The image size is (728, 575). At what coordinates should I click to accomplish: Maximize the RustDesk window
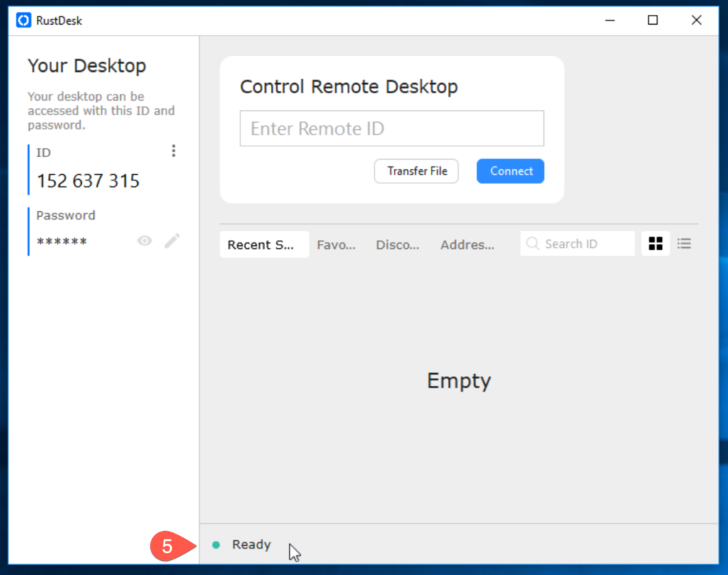pyautogui.click(x=653, y=21)
